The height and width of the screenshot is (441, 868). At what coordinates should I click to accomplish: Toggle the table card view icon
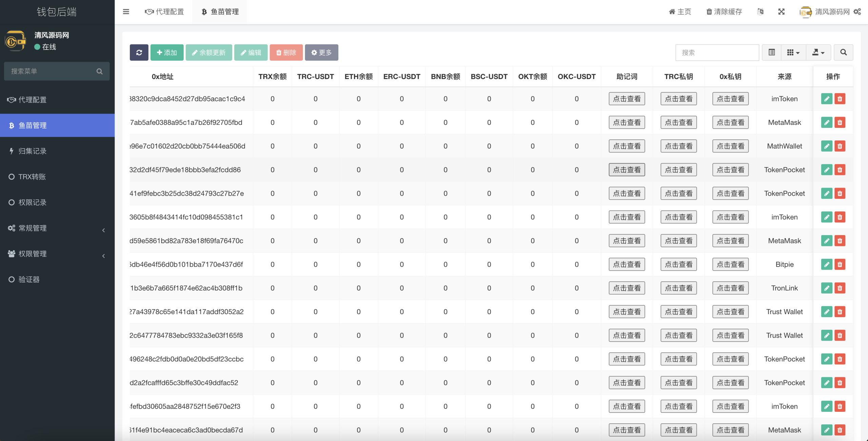tap(772, 53)
